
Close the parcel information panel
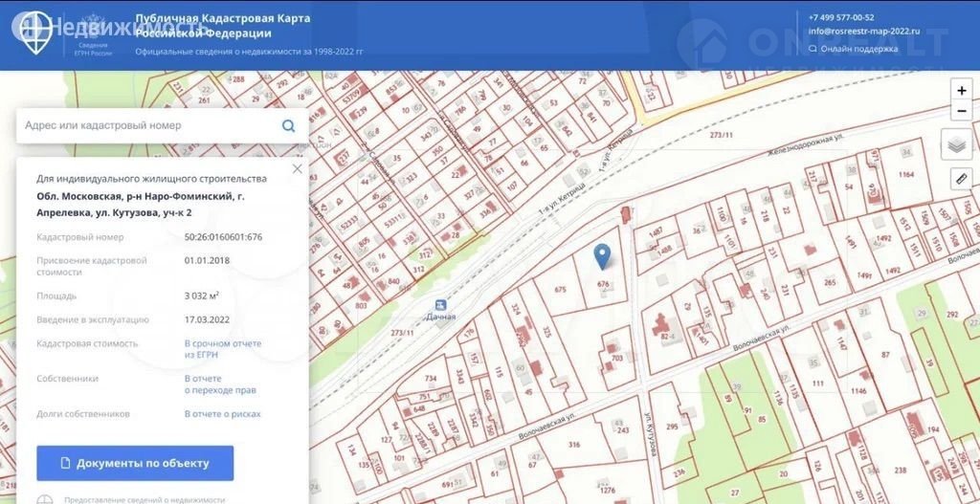297,168
